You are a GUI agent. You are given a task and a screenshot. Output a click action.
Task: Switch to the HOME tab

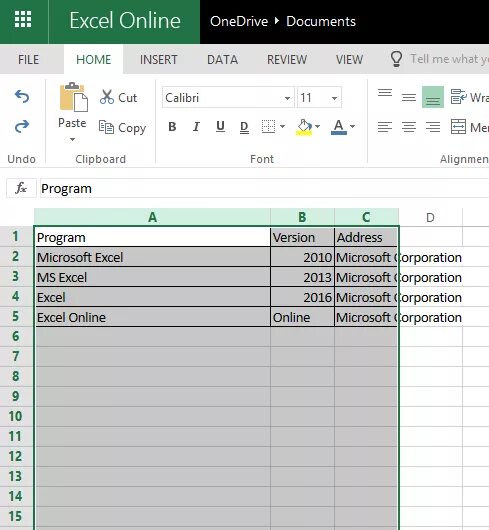pyautogui.click(x=93, y=59)
